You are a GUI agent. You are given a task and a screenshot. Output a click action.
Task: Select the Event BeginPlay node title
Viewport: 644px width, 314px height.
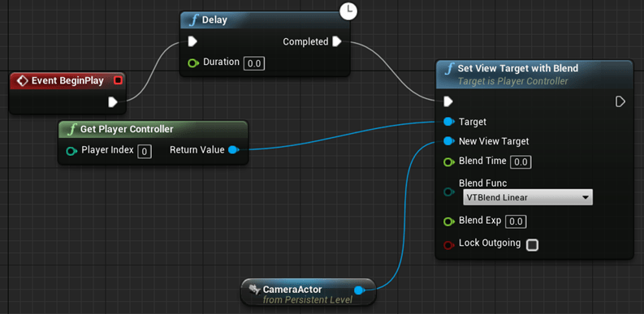tap(67, 81)
